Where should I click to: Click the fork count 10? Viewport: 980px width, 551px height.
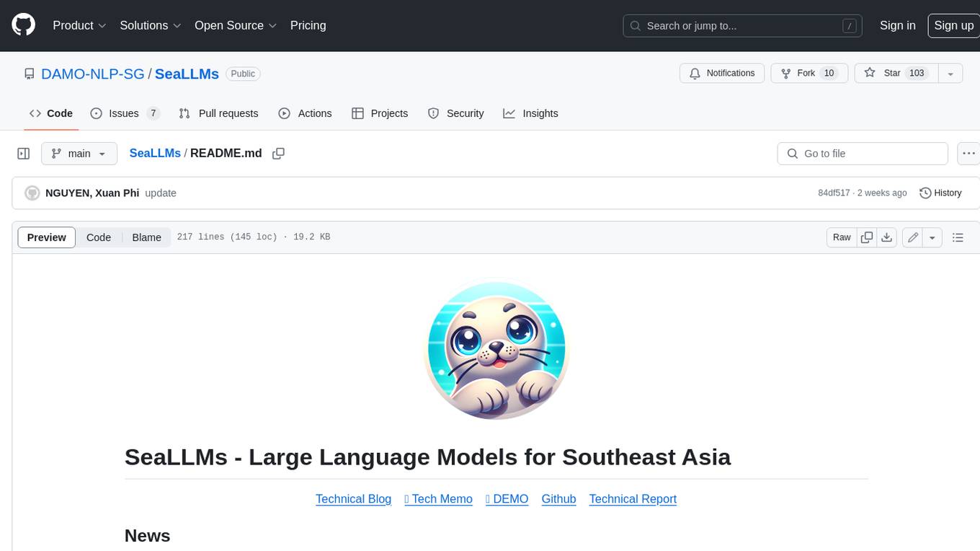click(x=829, y=74)
